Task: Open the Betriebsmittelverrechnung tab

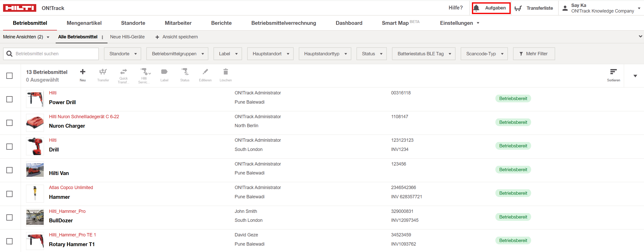Action: point(284,23)
